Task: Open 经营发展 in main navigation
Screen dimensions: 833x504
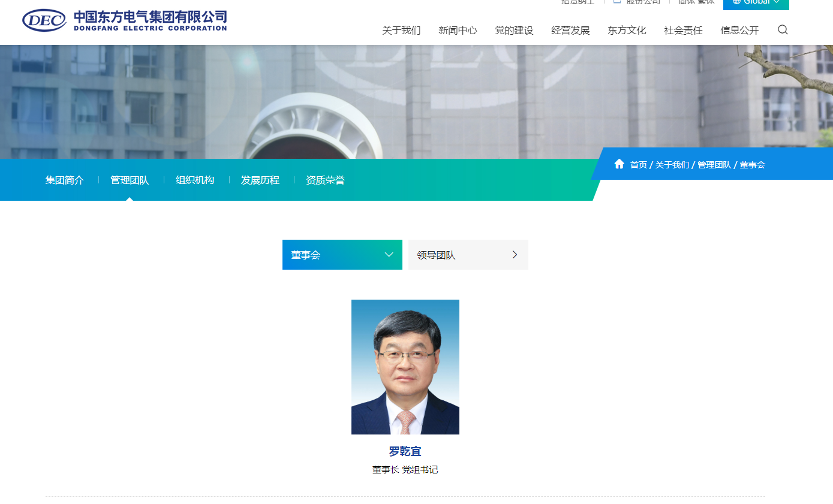Action: 570,31
